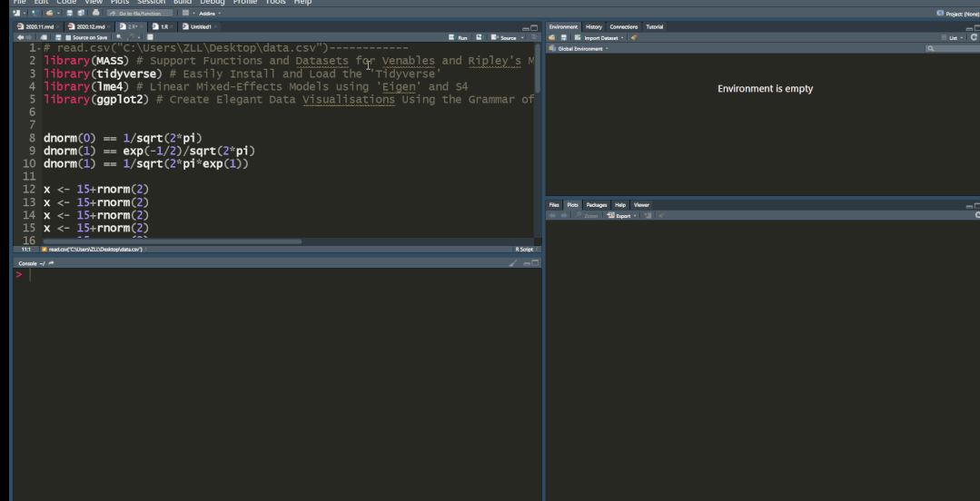Print the current file
The image size is (980, 501).
(x=95, y=13)
